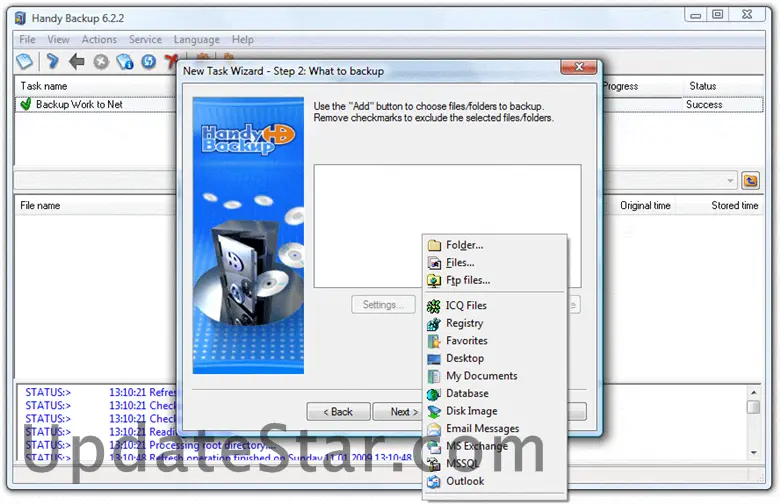This screenshot has width=780, height=504.
Task: Click the Outlook icon in popup menu
Action: pos(434,482)
